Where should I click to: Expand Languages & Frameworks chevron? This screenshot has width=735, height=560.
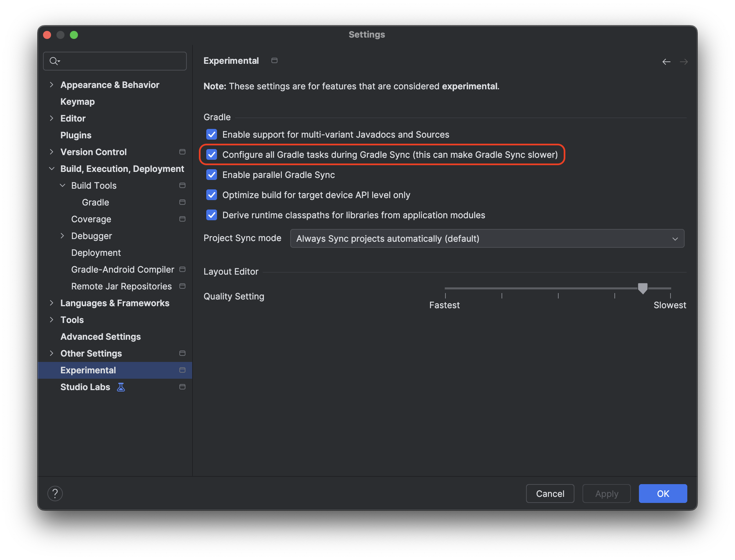[x=51, y=303]
